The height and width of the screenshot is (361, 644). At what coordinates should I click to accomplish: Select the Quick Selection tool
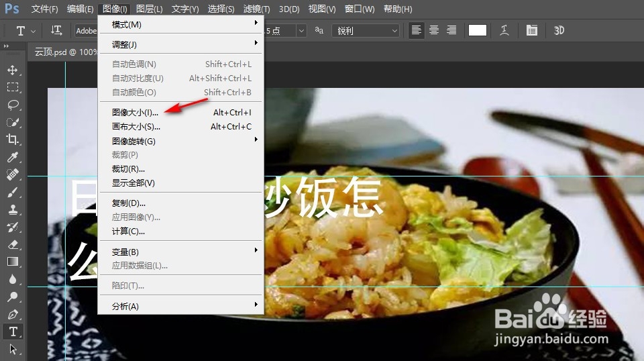click(x=12, y=122)
